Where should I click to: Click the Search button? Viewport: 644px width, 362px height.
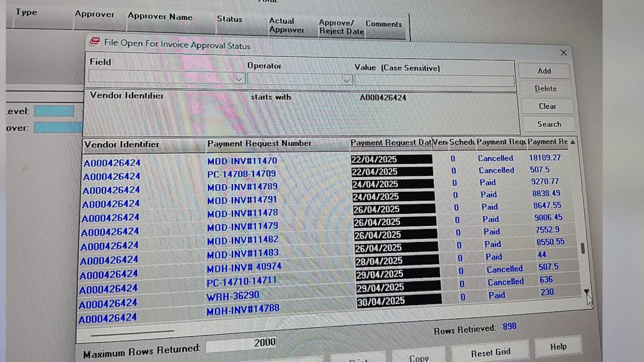coord(549,124)
